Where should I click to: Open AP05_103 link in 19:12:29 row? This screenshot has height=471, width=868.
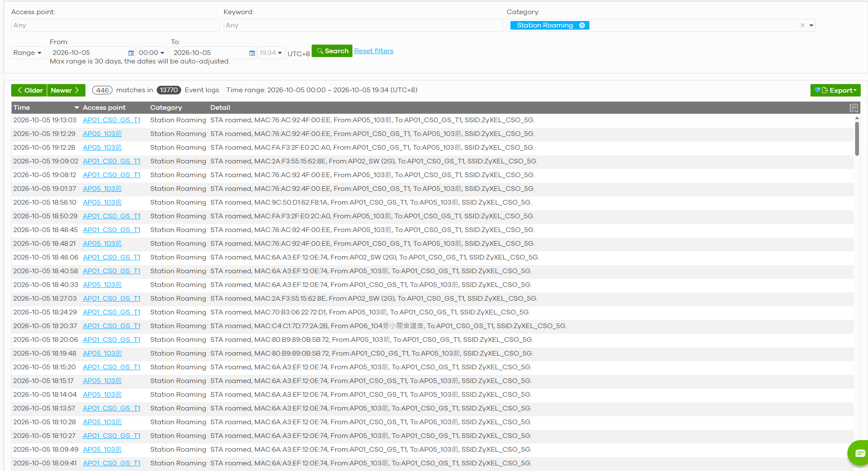click(x=102, y=134)
